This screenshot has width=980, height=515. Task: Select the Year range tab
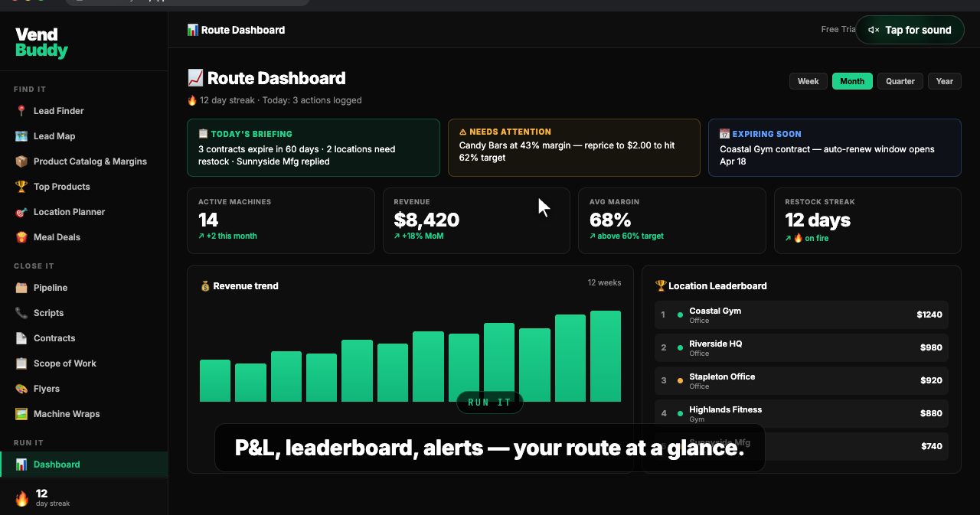(945, 81)
